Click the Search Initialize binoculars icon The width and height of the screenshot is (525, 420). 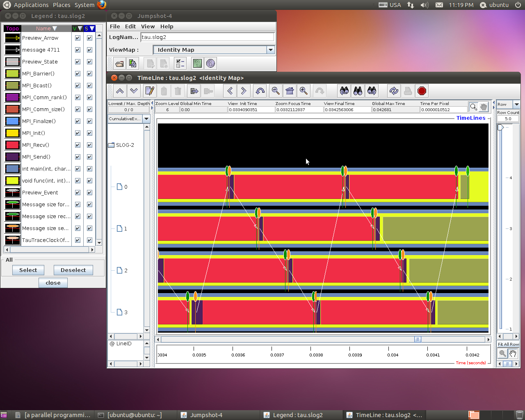click(x=358, y=91)
